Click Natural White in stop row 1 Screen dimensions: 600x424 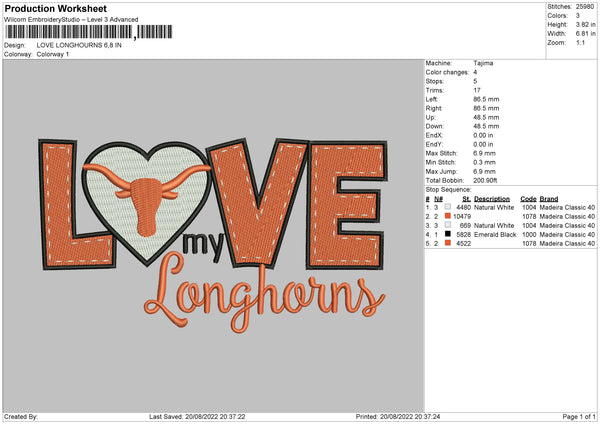tap(494, 208)
